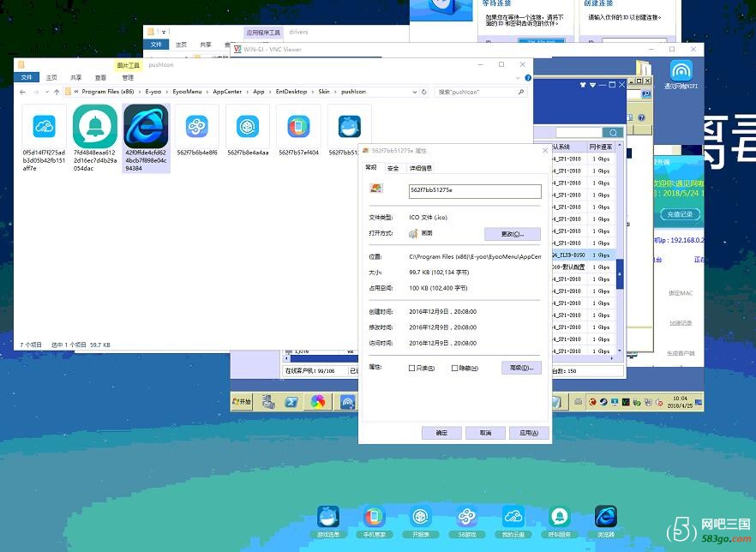Open the 主页 ribbon tab in pushIcon Explorer
The width and height of the screenshot is (756, 552).
[x=51, y=78]
